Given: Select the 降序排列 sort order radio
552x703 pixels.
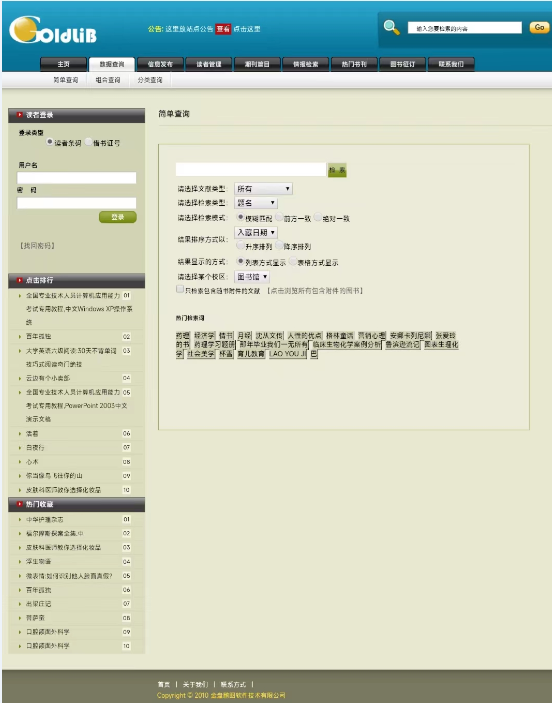Looking at the screenshot, I should tap(279, 245).
